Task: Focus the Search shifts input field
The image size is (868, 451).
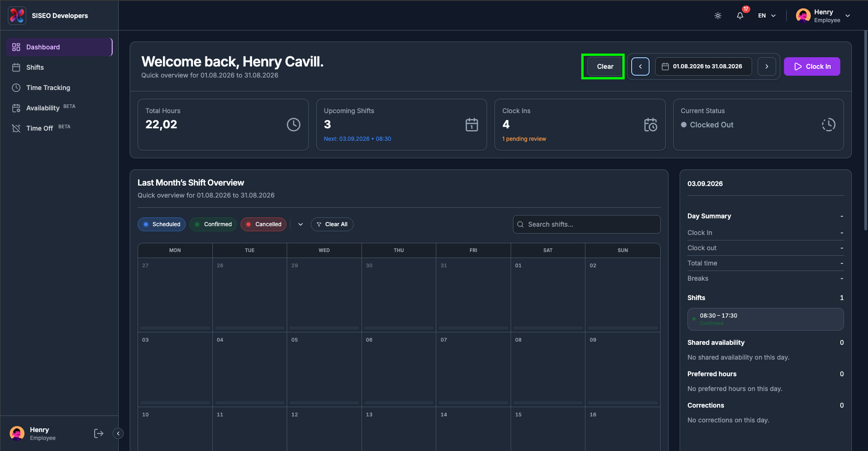Action: pyautogui.click(x=587, y=224)
